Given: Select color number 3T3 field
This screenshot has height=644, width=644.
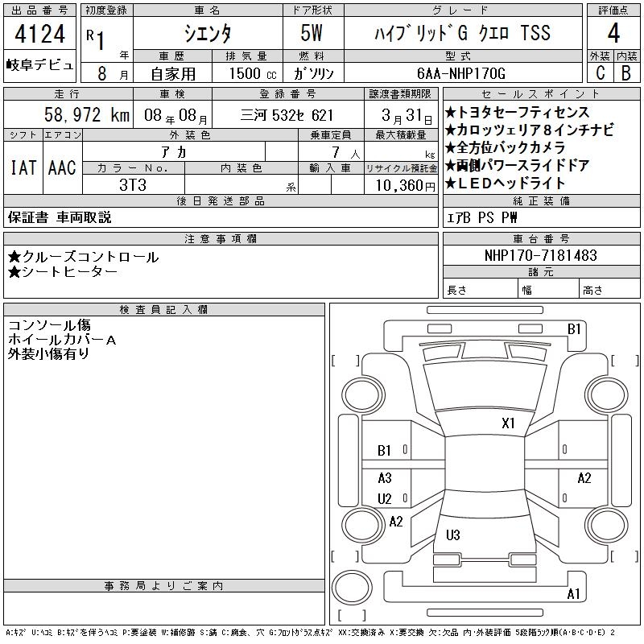Looking at the screenshot, I should [133, 185].
